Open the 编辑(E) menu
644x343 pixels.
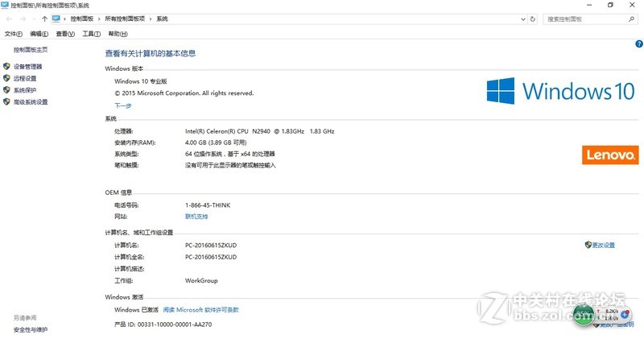pyautogui.click(x=39, y=34)
